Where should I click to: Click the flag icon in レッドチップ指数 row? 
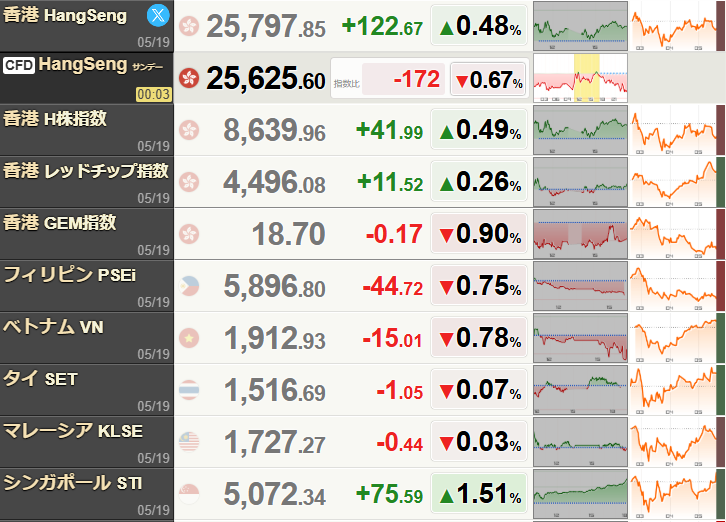click(x=189, y=182)
